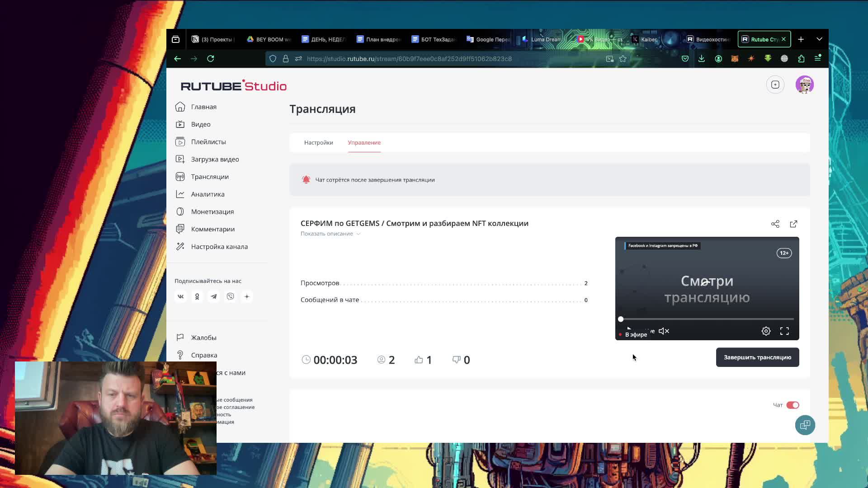Open browser downloads icon
Screen dimensions: 868x488
point(702,59)
